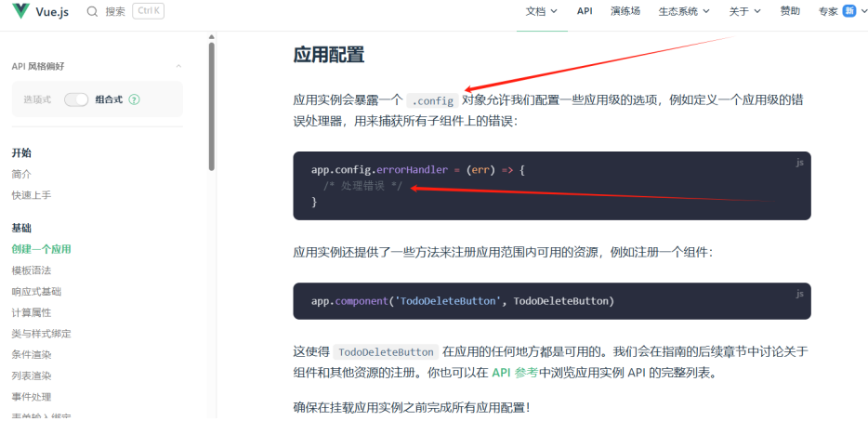The width and height of the screenshot is (868, 448).
Task: Open the API style help question icon
Action: 134,99
